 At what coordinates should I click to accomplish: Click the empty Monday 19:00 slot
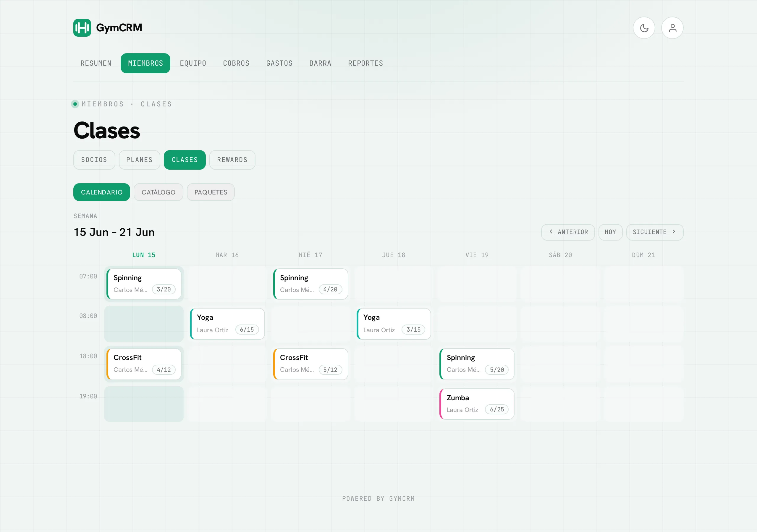[x=144, y=404]
